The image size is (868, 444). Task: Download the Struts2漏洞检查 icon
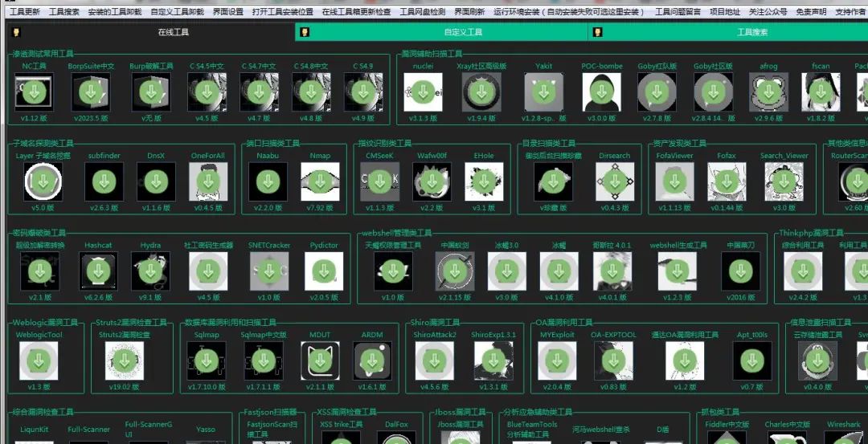[124, 360]
